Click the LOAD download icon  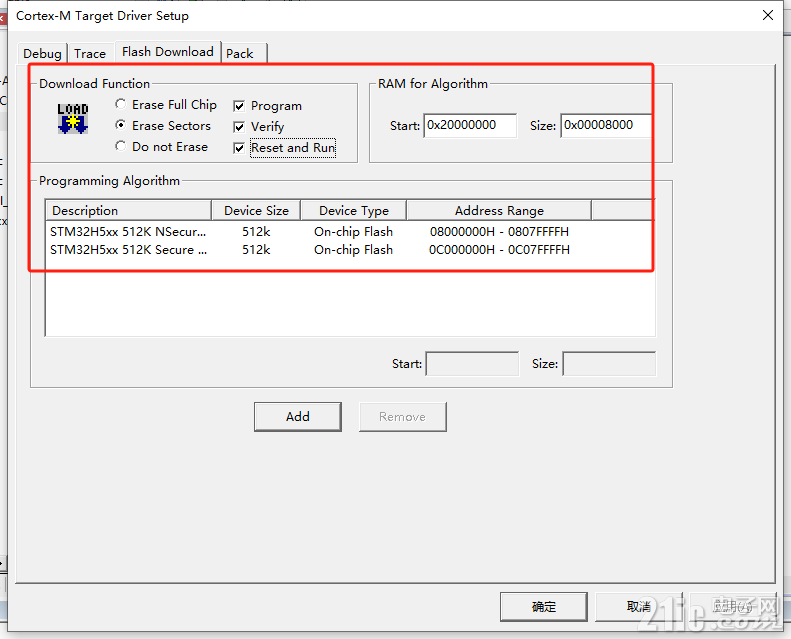point(73,119)
